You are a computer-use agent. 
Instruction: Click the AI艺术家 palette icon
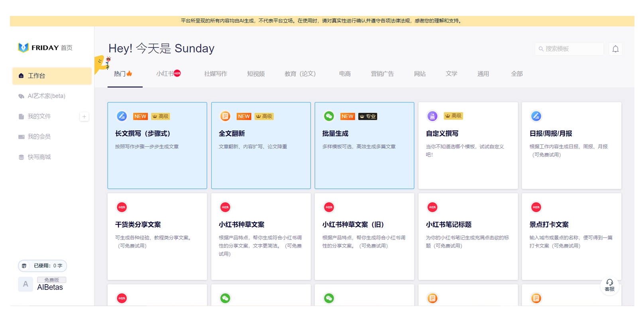click(21, 96)
